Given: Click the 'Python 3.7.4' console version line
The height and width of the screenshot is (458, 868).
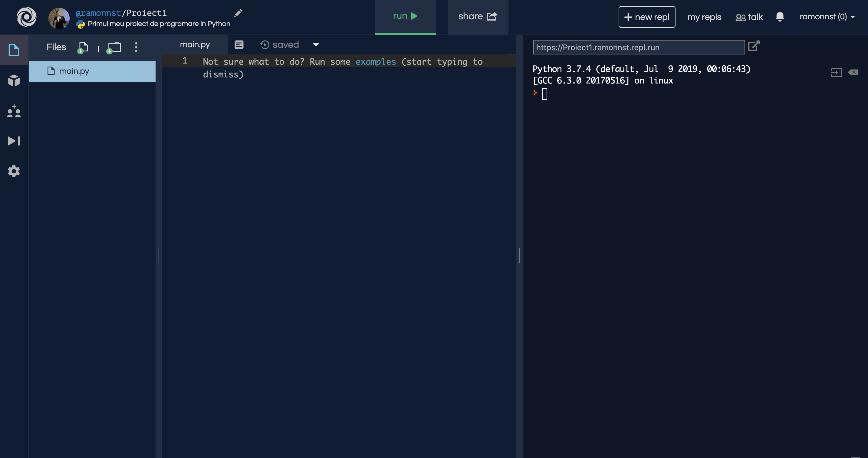Looking at the screenshot, I should click(641, 69).
